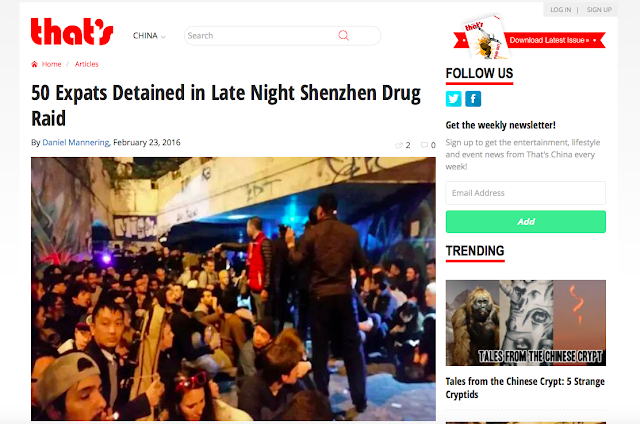Open the LOG IN link
The image size is (640, 424).
point(560,10)
